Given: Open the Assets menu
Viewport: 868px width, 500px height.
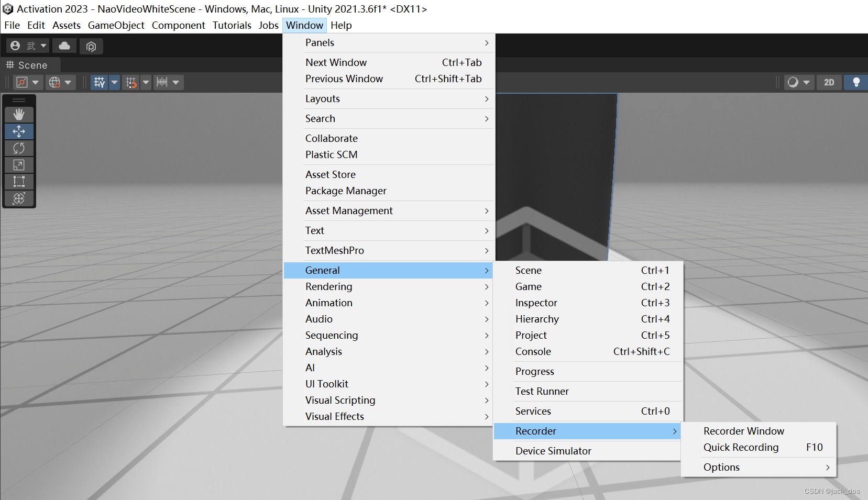Looking at the screenshot, I should (67, 25).
